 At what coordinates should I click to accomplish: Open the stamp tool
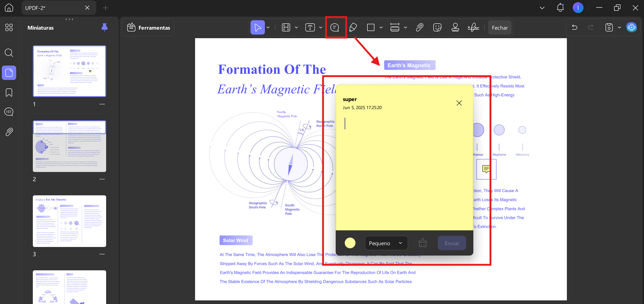click(455, 27)
